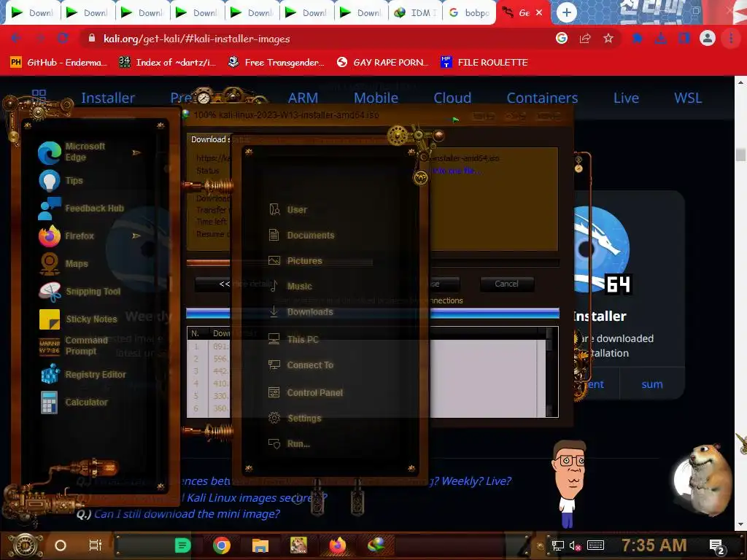Open the notification center icon
The height and width of the screenshot is (560, 747).
717,547
